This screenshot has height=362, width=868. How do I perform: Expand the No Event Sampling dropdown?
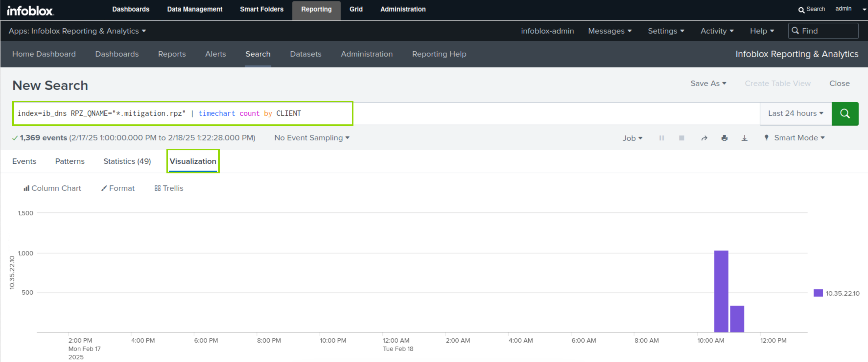click(x=311, y=138)
